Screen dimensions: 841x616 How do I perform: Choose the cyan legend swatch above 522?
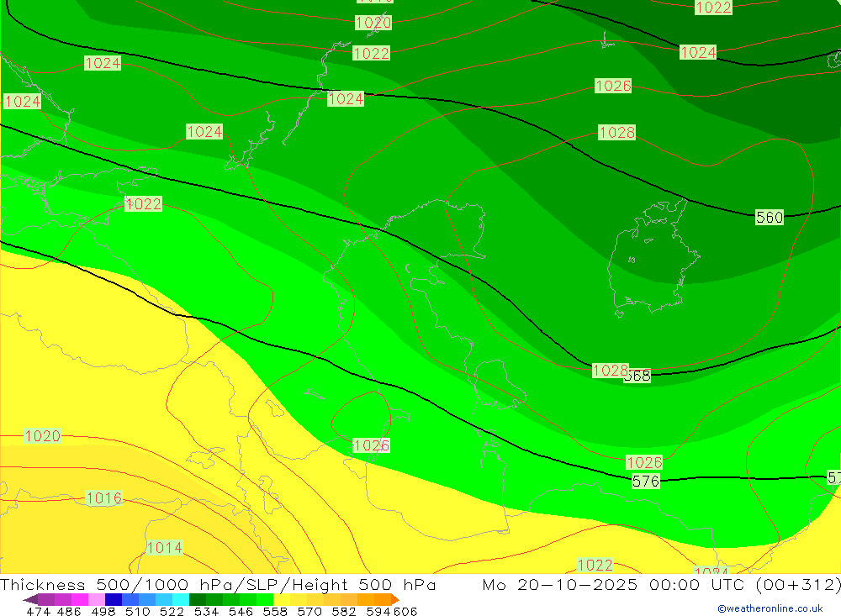click(x=181, y=599)
